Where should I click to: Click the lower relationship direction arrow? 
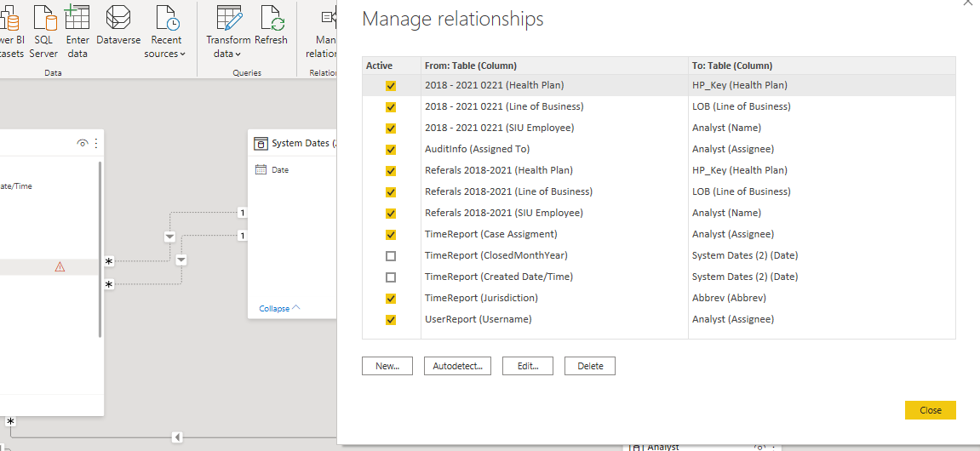click(x=181, y=260)
